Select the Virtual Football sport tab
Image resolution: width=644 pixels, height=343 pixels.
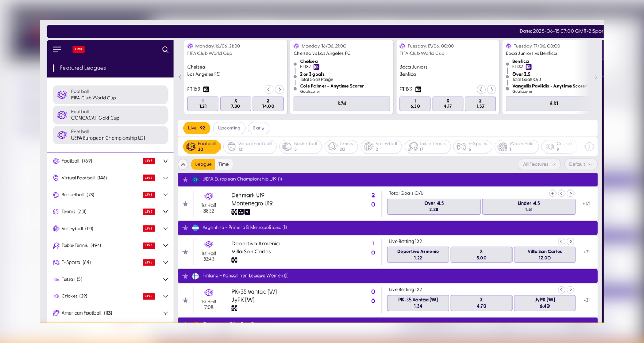pos(250,147)
